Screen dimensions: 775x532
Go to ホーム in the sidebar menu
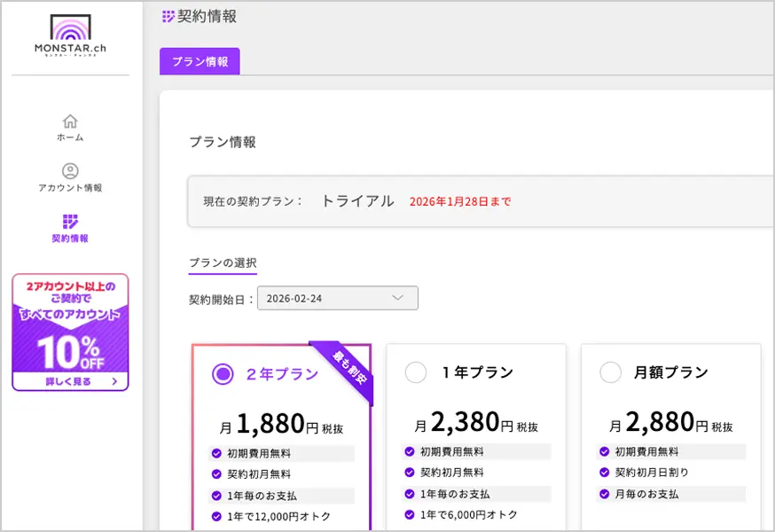(70, 137)
